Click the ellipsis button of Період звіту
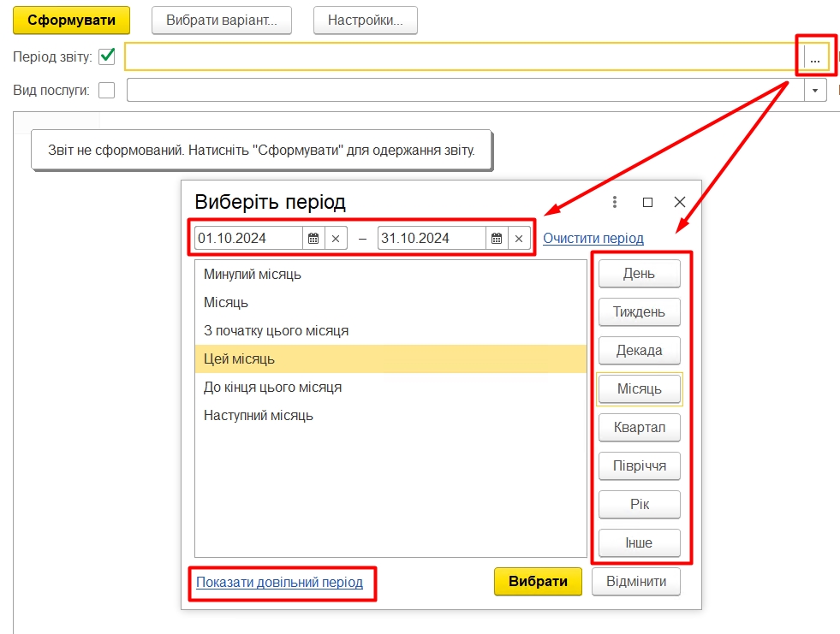Image resolution: width=840 pixels, height=634 pixels. coord(815,58)
